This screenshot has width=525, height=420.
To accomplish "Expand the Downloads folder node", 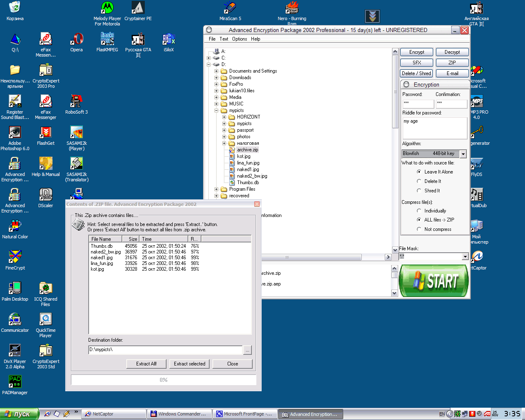I will (216, 78).
